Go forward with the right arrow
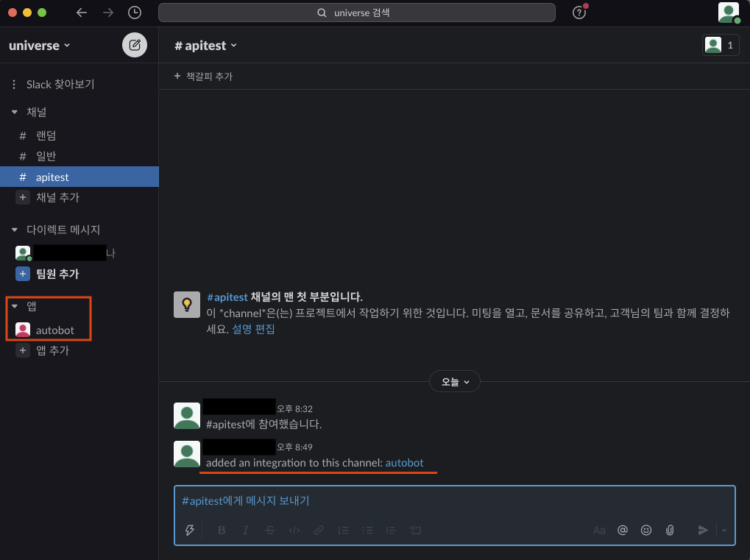 click(108, 13)
